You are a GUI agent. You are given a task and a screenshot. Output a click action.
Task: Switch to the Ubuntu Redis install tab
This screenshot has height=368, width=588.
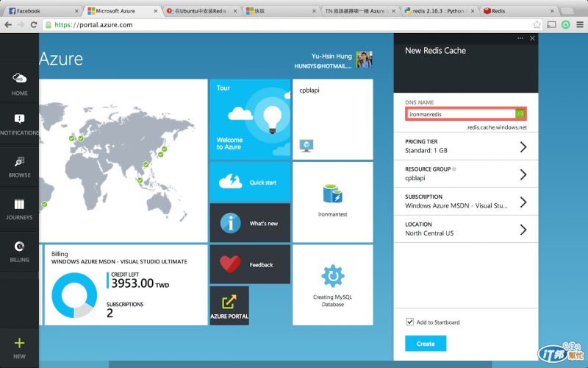tap(201, 11)
